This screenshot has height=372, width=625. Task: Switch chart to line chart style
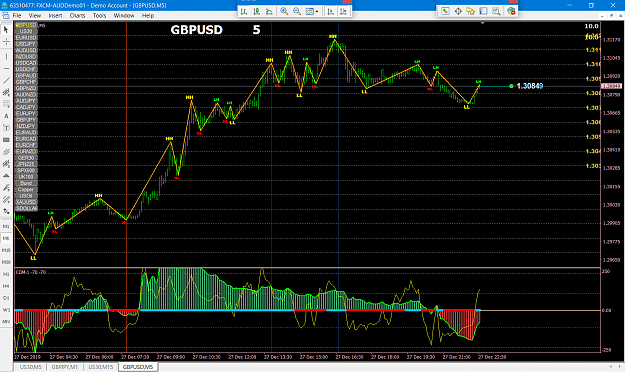(x=269, y=11)
